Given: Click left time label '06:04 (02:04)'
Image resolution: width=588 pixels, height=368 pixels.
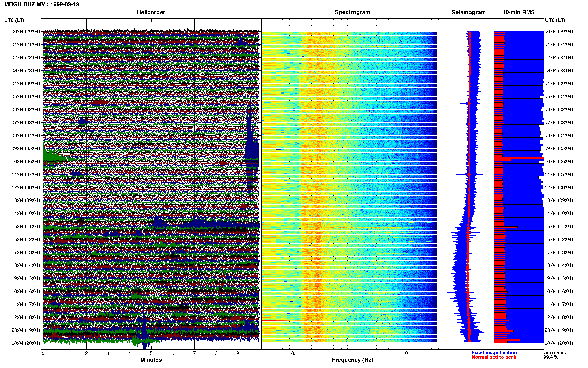Looking at the screenshot, I should [26, 109].
